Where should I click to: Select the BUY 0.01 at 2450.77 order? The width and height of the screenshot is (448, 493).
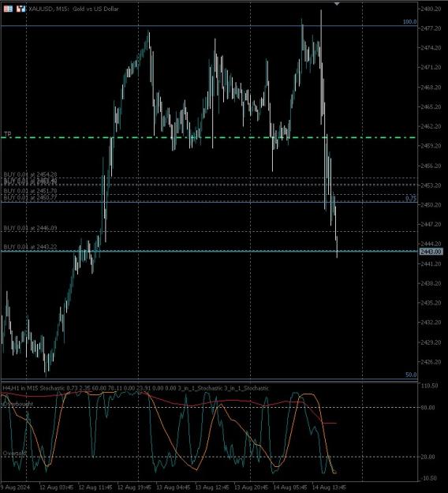pos(30,197)
